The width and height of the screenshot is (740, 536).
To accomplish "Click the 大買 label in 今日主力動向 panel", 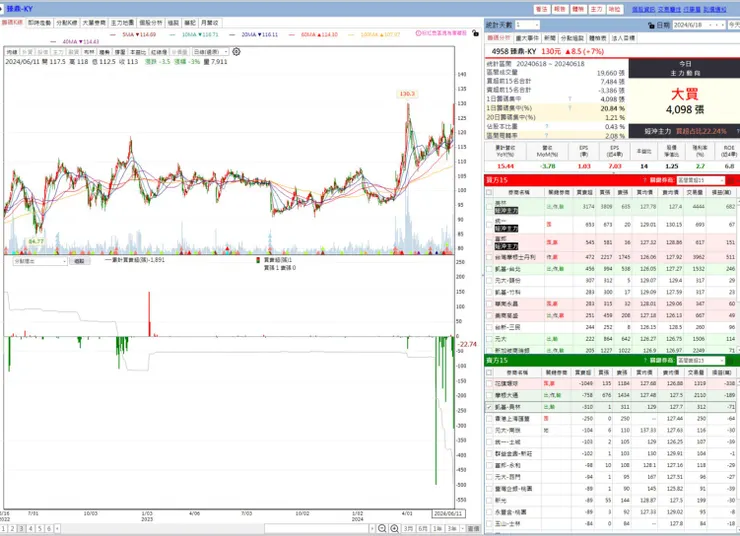I will pyautogui.click(x=685, y=94).
